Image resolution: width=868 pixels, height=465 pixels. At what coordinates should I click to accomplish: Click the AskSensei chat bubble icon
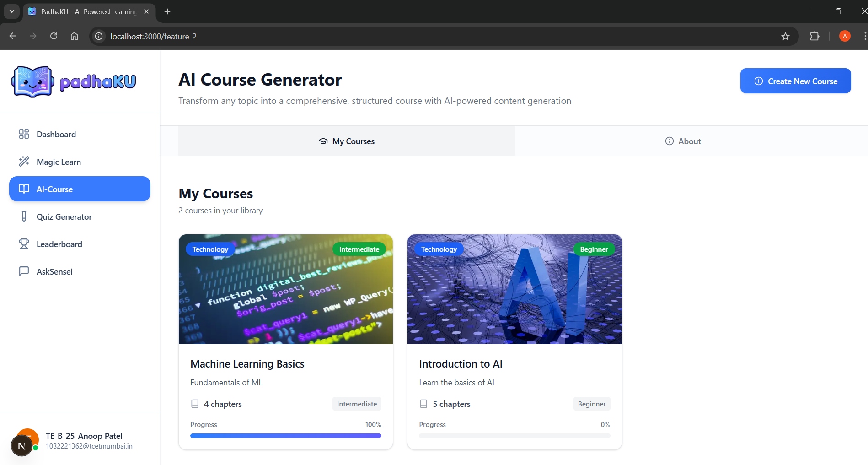(x=24, y=271)
